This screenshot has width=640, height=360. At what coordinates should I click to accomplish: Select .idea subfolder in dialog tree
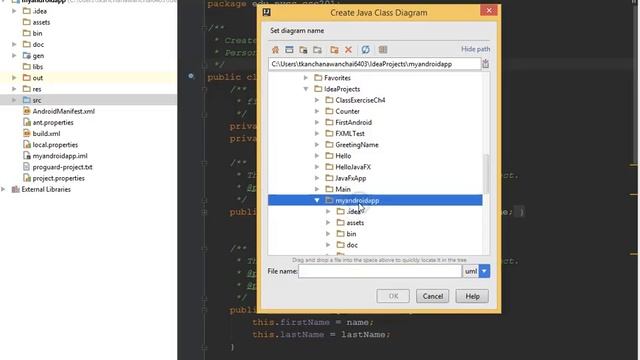[353, 211]
